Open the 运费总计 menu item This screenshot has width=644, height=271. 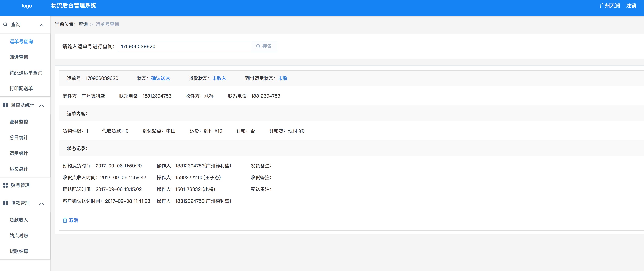click(19, 169)
